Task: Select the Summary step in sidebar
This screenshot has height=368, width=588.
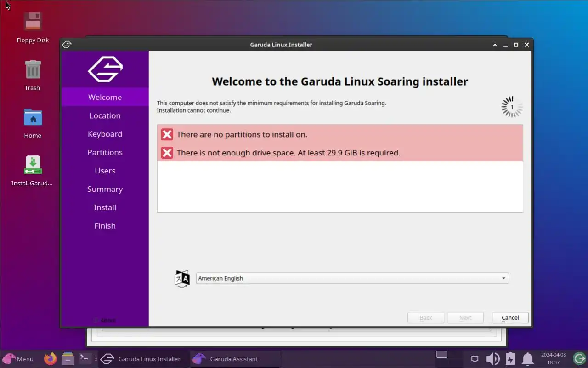Action: pos(105,189)
